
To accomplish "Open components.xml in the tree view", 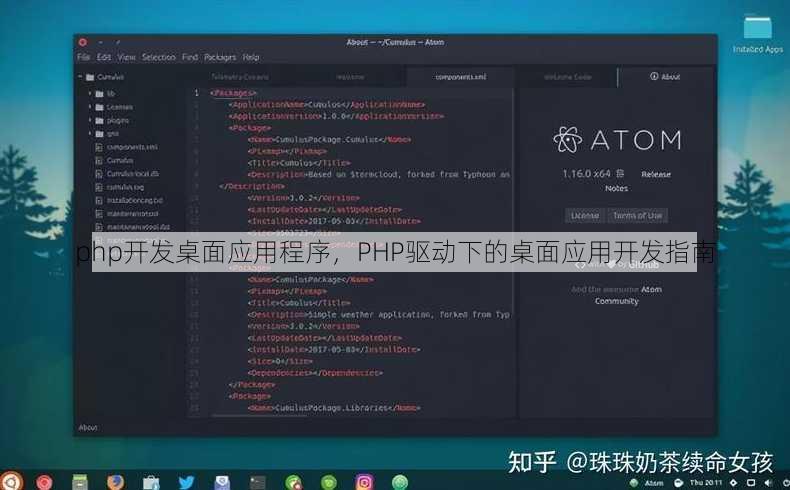I will [132, 147].
